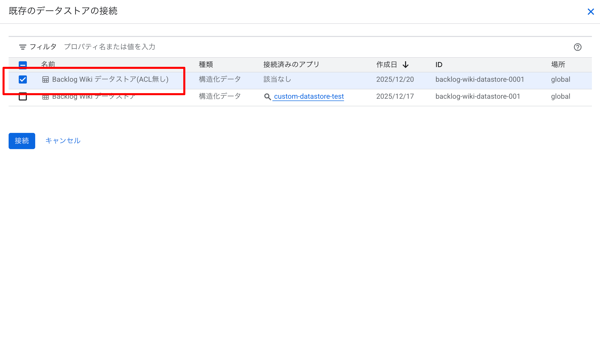600x364 pixels.
Task: Click the filter input プロパティ名または値を入力
Action: click(110, 47)
